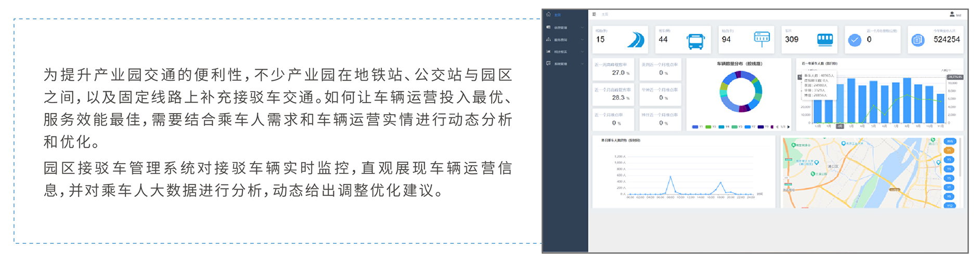
Task: Expand the 系统管理 sidebar menu
Action: (565, 64)
